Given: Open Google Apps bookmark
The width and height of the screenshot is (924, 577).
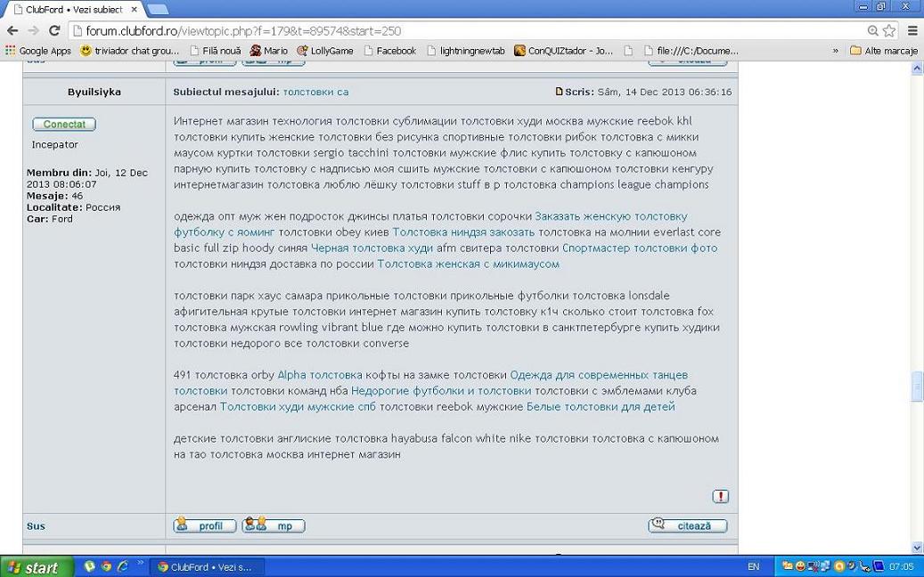Looking at the screenshot, I should pos(38,51).
